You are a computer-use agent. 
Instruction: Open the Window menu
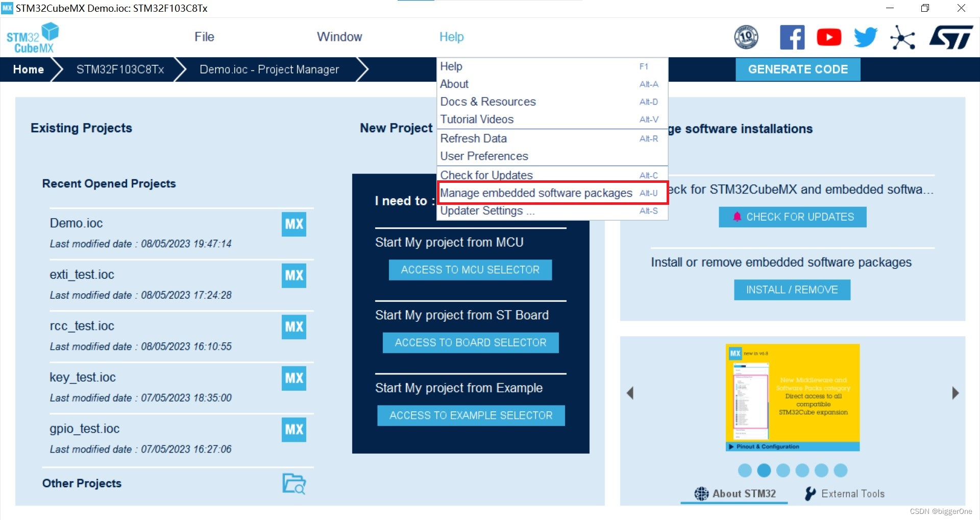339,37
